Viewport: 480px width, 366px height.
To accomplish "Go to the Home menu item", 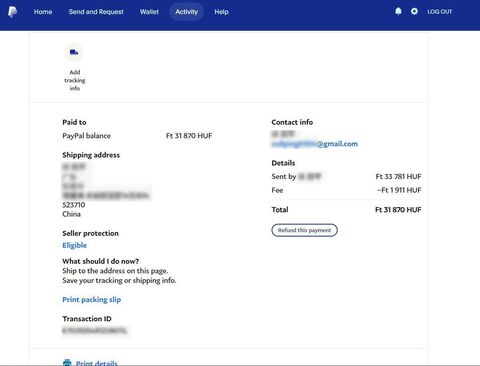I will (x=43, y=12).
